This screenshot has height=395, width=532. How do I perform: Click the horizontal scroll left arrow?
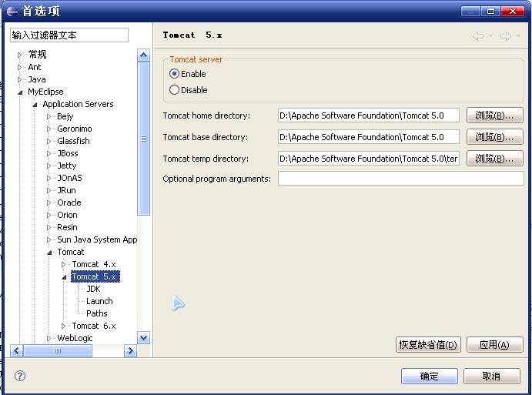pyautogui.click(x=17, y=350)
